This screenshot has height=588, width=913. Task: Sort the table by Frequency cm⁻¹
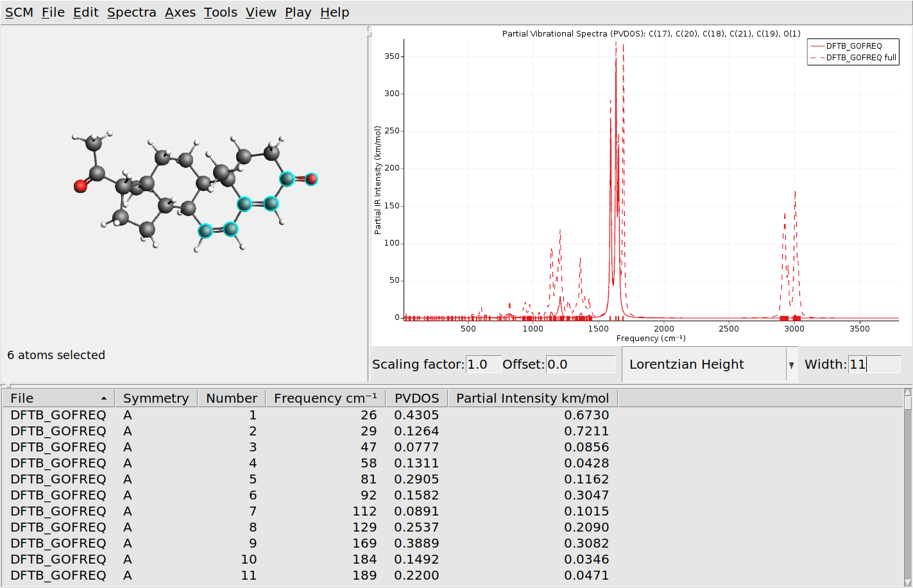(325, 398)
